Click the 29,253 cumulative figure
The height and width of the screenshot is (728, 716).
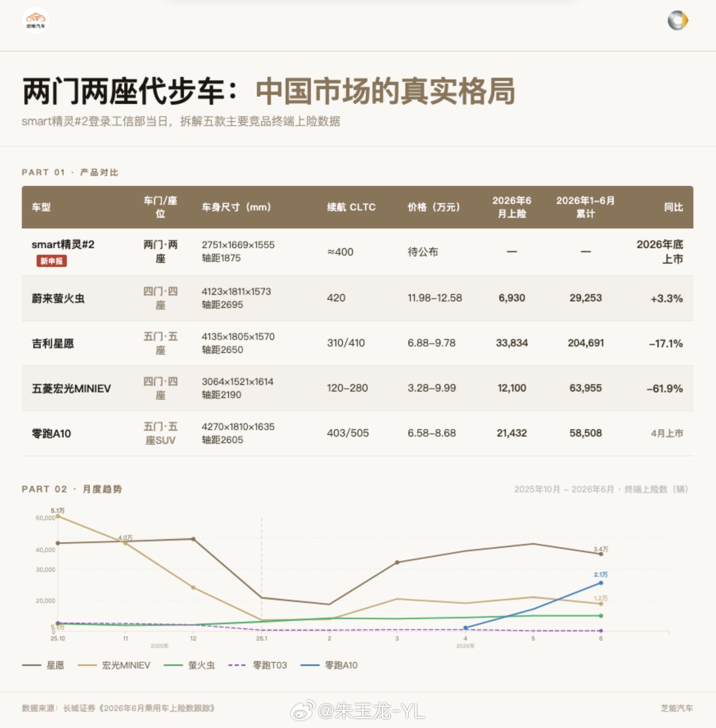click(586, 298)
